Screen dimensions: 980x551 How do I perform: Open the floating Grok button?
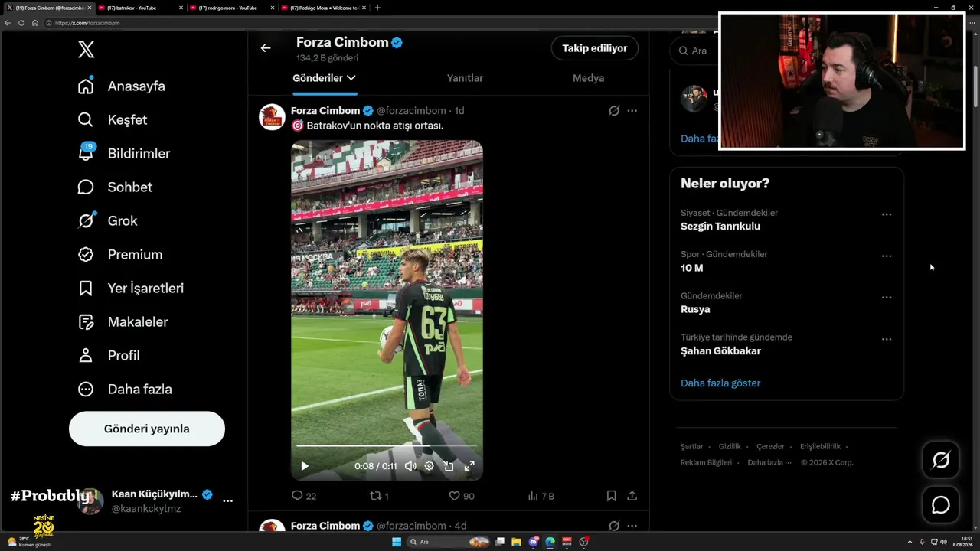tap(941, 460)
